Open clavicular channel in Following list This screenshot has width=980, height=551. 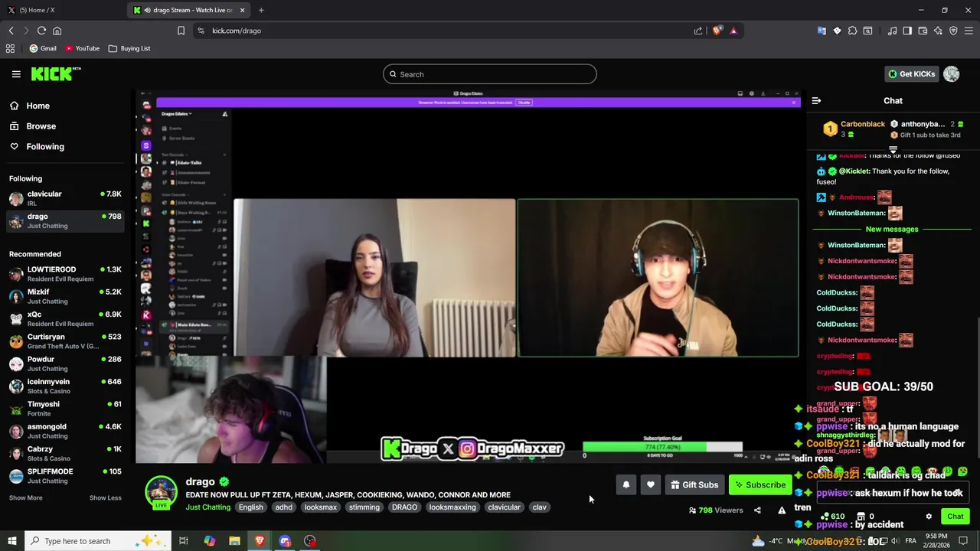tap(66, 198)
